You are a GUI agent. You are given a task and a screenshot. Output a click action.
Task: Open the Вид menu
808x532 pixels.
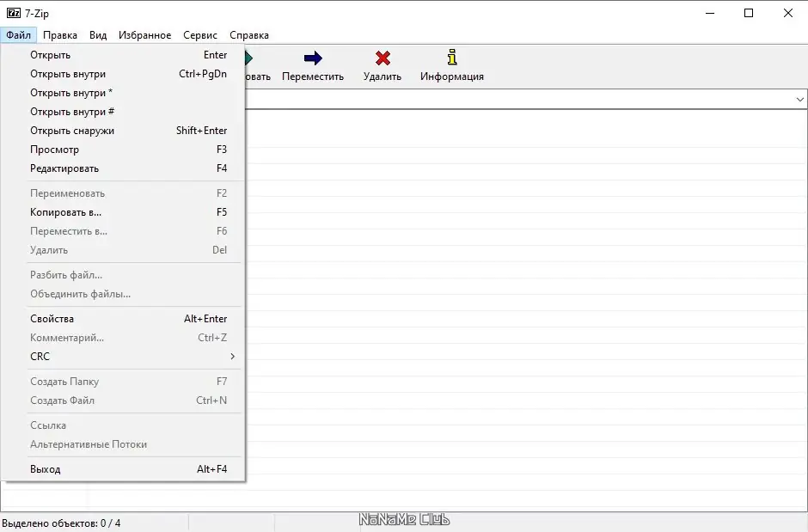(98, 35)
